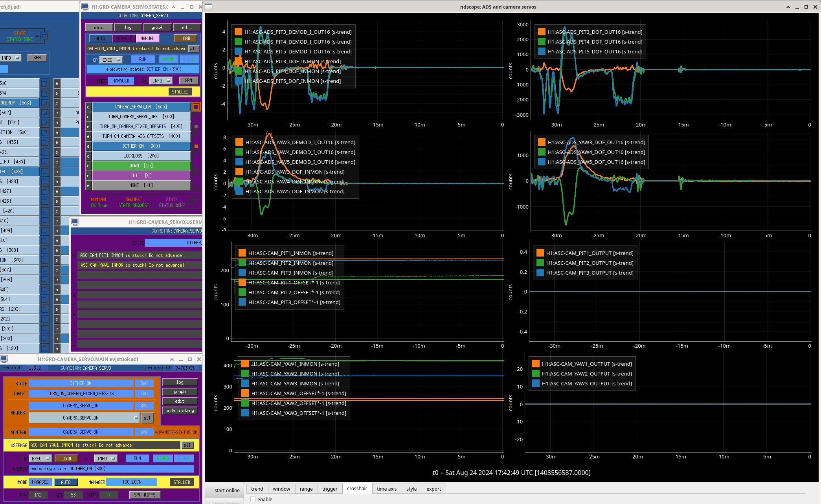Image resolution: width=821 pixels, height=504 pixels.
Task: Click 'e' icon beside TURN_CAMERA_SERVO_OFF [500]
Action: pos(88,117)
